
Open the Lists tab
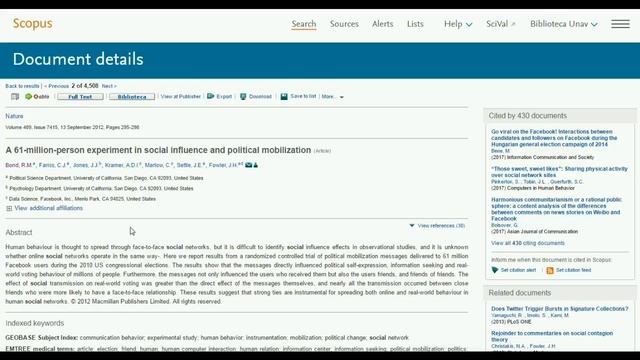coord(415,24)
